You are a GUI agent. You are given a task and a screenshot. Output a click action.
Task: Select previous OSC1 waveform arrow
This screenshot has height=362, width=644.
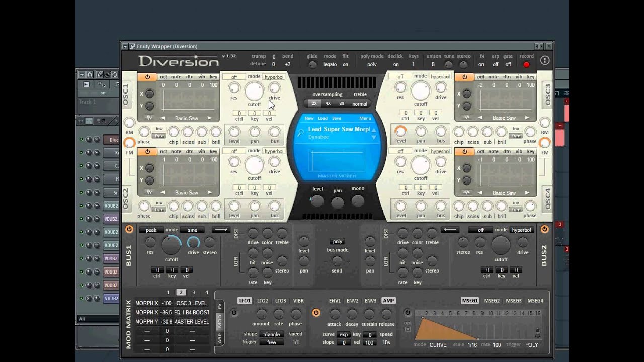point(162,118)
